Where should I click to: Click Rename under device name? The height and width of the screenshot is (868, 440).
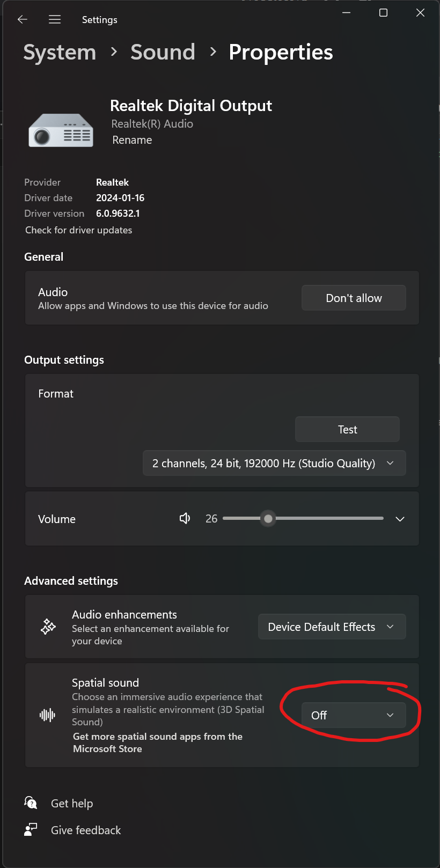[132, 140]
